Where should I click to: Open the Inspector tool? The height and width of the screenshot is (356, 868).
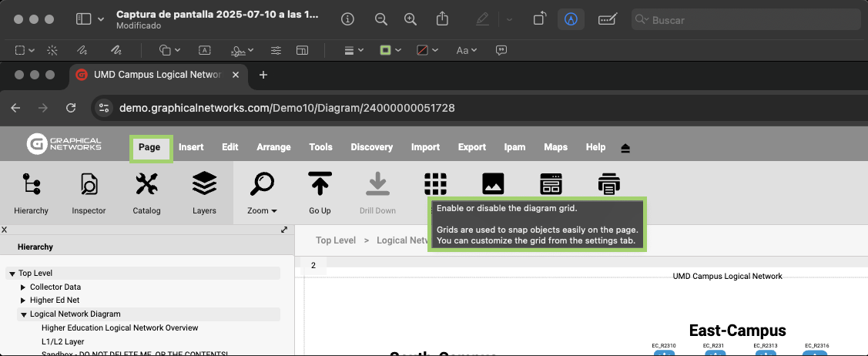click(x=89, y=185)
